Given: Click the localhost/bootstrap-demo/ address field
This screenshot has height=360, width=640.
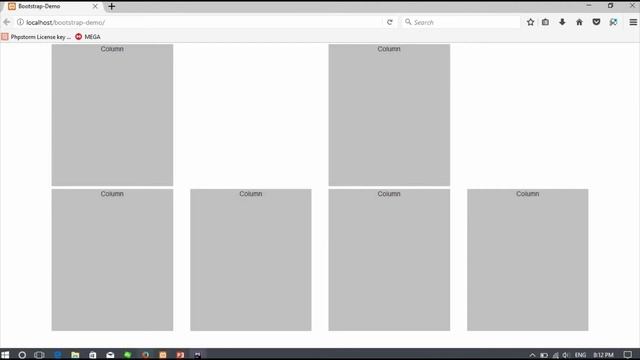Looking at the screenshot, I should pyautogui.click(x=200, y=22).
